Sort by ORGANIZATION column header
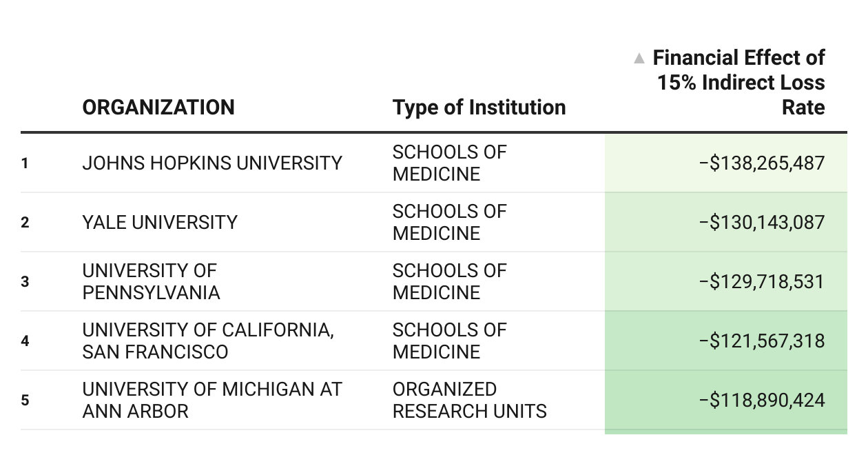 (158, 108)
